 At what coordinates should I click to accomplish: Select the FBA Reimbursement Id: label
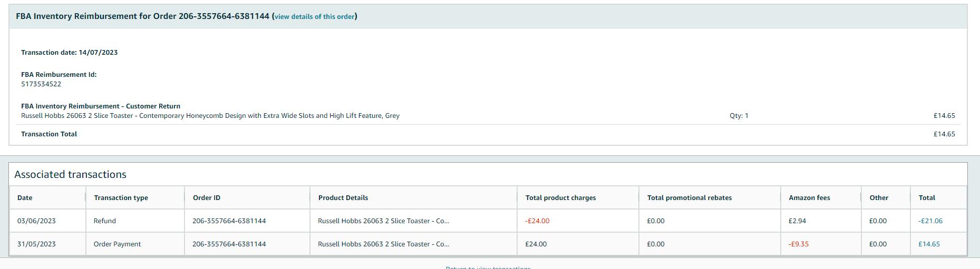click(59, 75)
